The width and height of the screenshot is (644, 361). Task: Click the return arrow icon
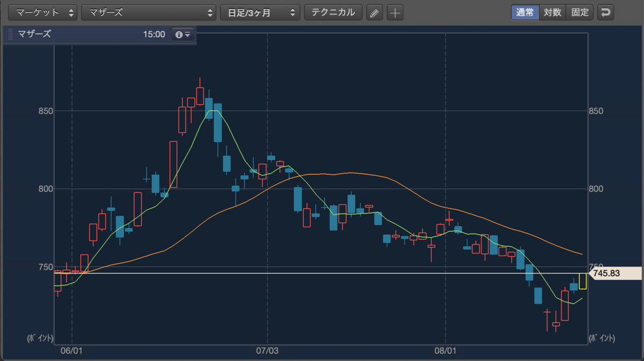click(x=605, y=12)
